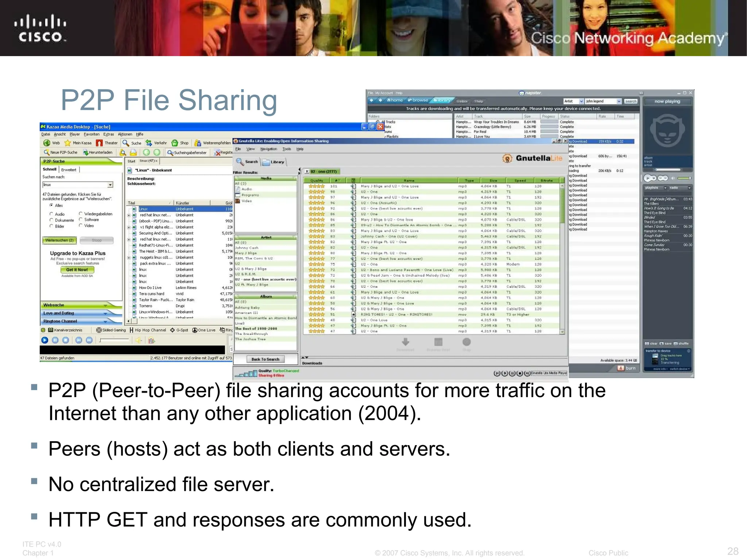Select the Dokumente radio button
The width and height of the screenshot is (747, 560).
coord(51,220)
